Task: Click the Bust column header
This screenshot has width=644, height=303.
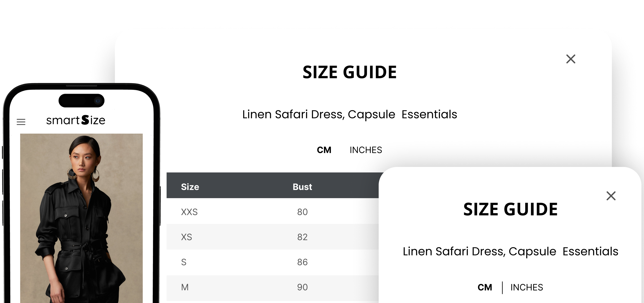Action: (302, 187)
